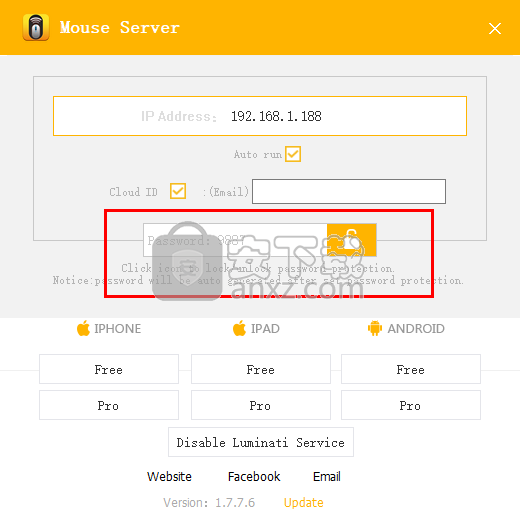Click the ANDROID heading label

coord(416,329)
